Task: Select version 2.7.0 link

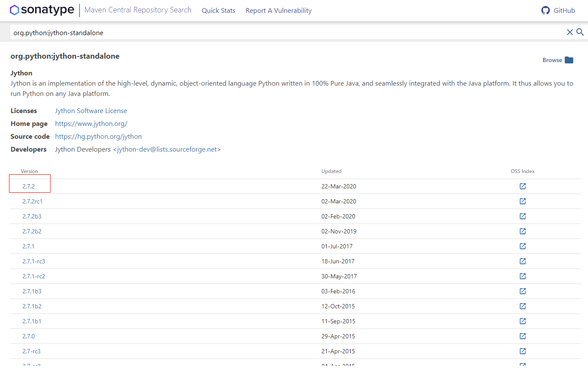Action: pos(28,336)
